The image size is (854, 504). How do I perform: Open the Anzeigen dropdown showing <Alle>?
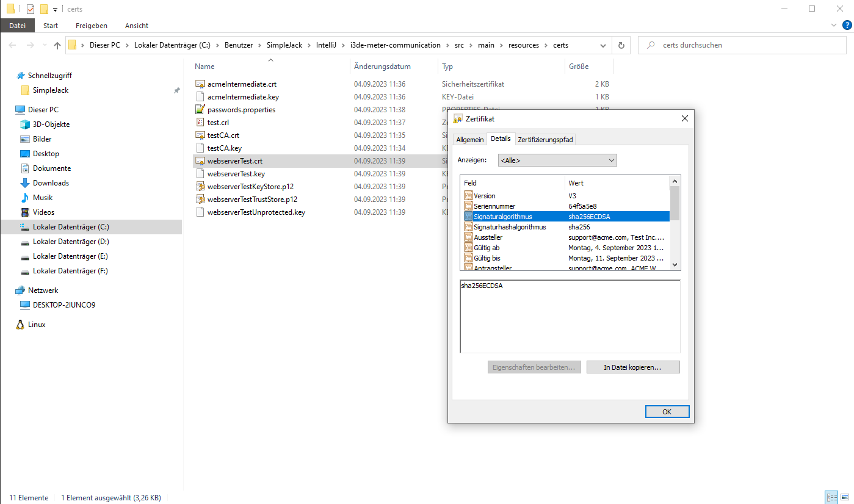coord(557,160)
